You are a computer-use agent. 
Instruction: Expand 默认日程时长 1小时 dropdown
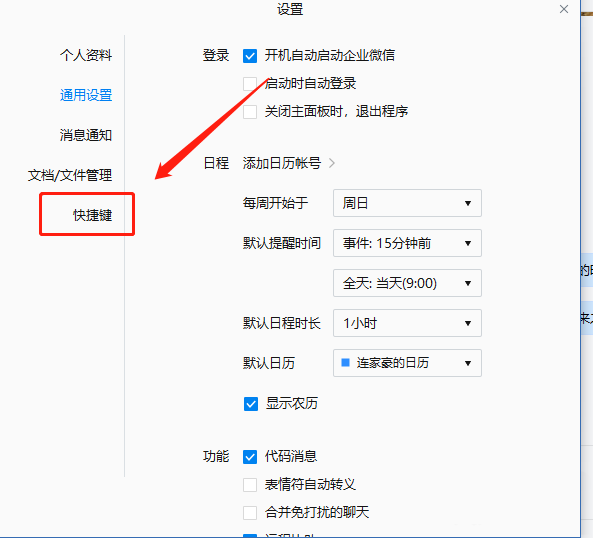(x=407, y=323)
